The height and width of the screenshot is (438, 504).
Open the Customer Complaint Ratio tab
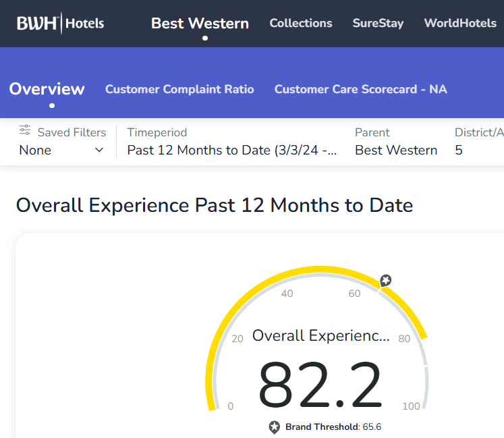tap(179, 89)
